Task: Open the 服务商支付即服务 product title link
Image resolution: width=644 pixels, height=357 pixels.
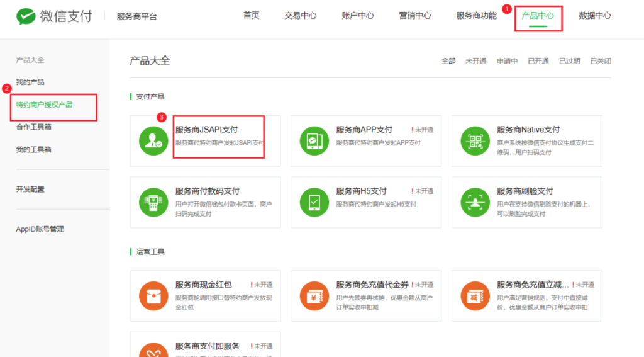Action: click(208, 346)
